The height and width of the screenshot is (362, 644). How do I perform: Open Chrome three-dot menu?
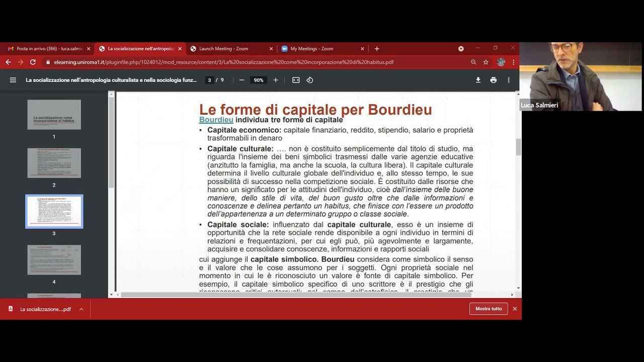(x=513, y=62)
